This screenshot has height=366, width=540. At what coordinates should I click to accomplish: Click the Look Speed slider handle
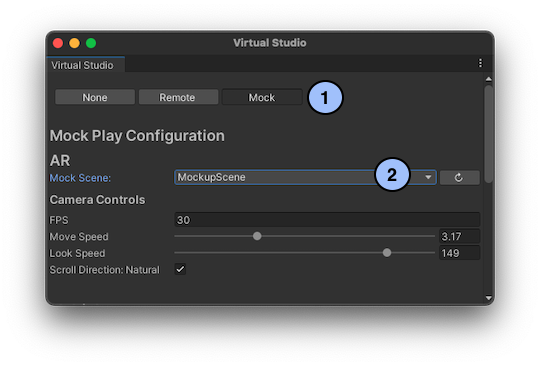point(387,253)
